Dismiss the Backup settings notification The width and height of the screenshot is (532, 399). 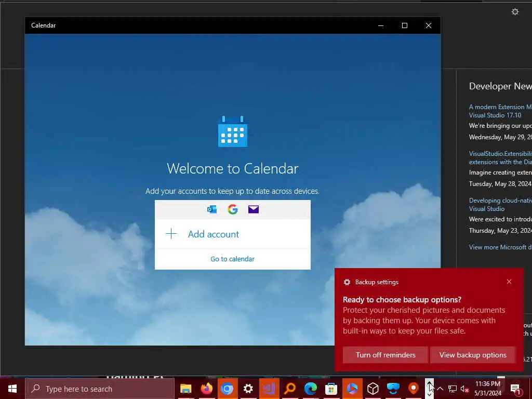(x=509, y=282)
